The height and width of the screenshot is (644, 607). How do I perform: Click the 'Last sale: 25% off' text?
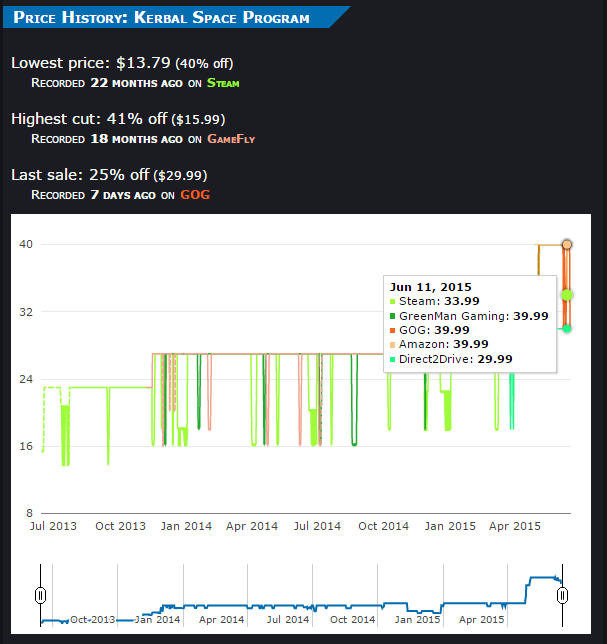click(80, 175)
